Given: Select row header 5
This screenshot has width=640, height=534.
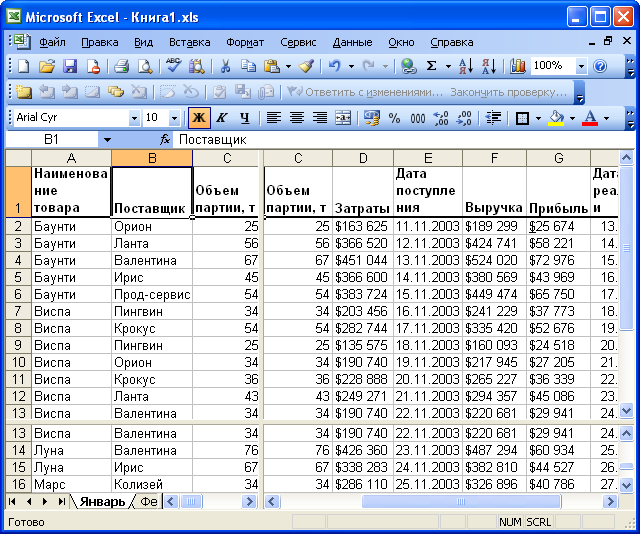Looking at the screenshot, I should (18, 277).
